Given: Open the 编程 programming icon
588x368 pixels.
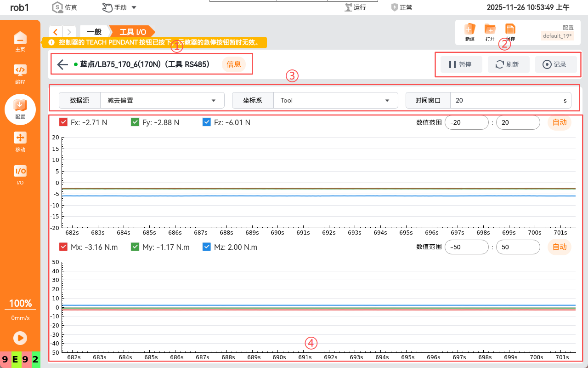Looking at the screenshot, I should (x=20, y=71).
